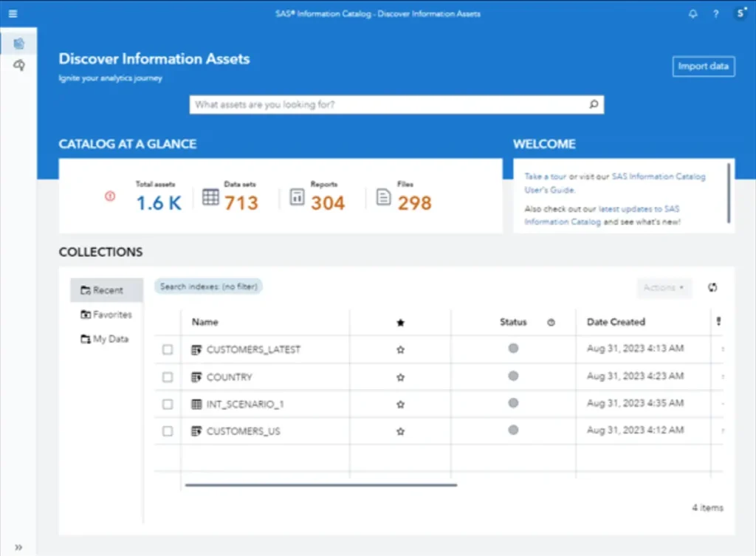Viewport: 756px width, 556px height.
Task: Click the CUSTOMERS_LATEST status indicator dot
Action: [x=514, y=349]
